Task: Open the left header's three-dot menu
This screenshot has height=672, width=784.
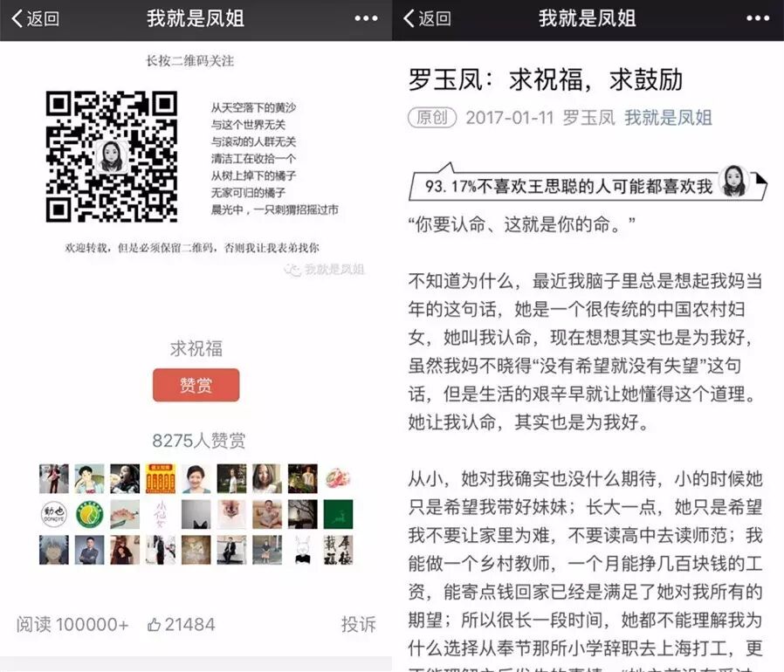Action: pyautogui.click(x=367, y=19)
